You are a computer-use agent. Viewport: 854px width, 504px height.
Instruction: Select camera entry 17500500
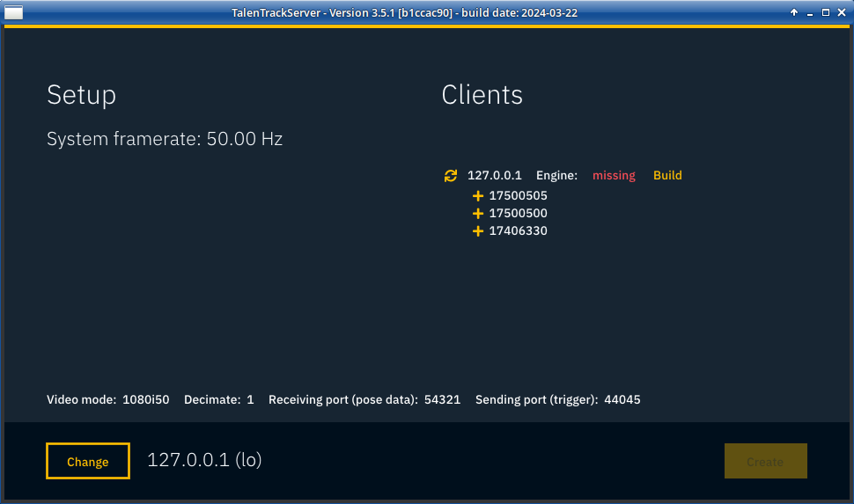(x=518, y=214)
